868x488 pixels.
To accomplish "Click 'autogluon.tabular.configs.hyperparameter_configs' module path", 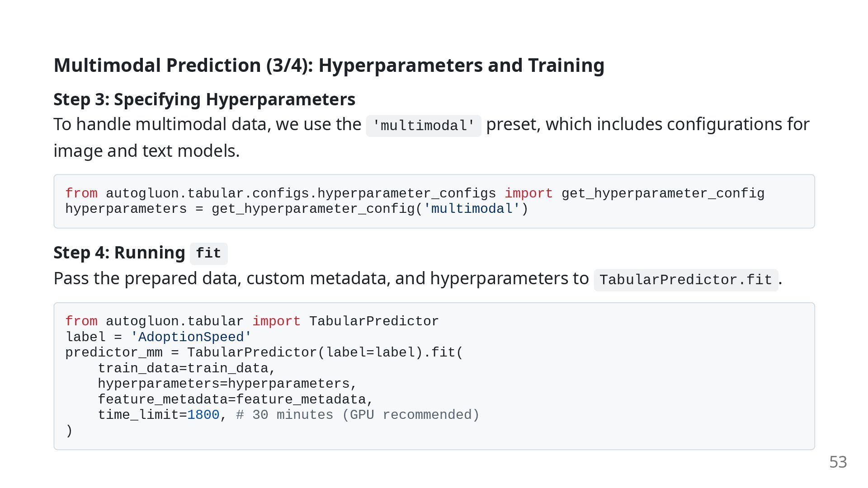I will pyautogui.click(x=301, y=193).
